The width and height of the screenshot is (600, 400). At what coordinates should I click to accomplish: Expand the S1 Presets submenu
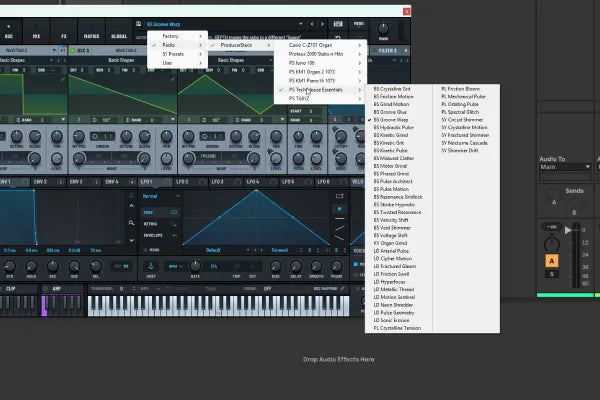pos(177,54)
